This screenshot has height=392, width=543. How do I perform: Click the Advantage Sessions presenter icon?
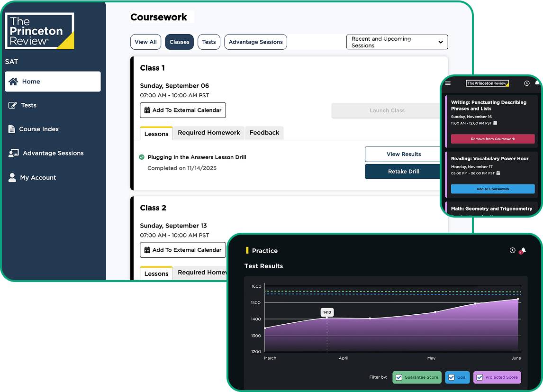tap(13, 153)
